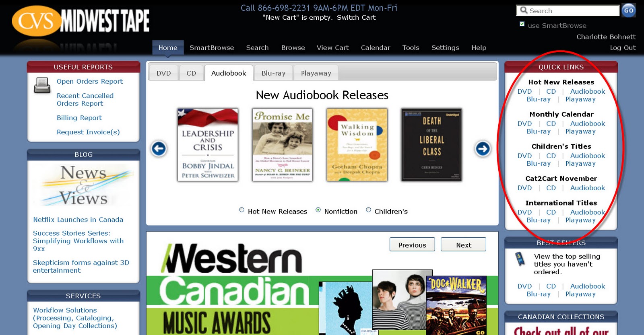
Task: Click Playaway under International Titles
Action: point(580,220)
